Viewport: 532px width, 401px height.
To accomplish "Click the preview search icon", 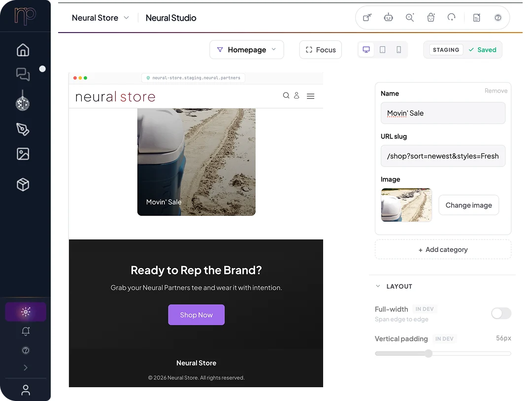I will (x=286, y=96).
